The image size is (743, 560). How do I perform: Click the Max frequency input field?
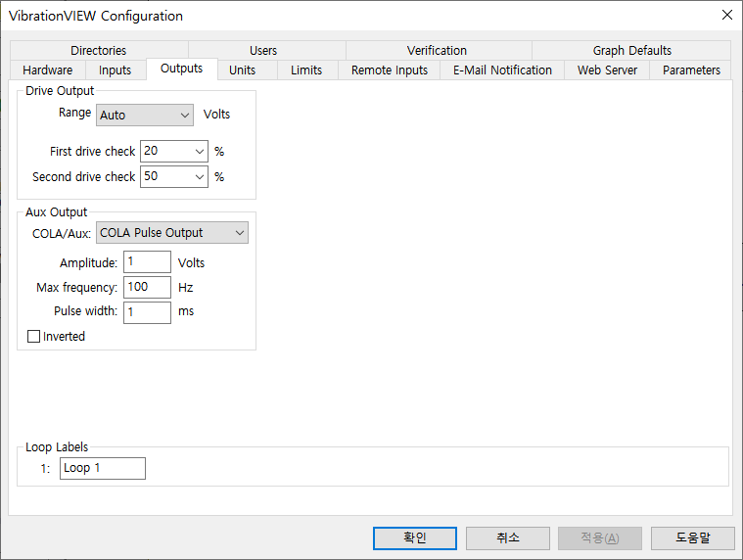148,287
